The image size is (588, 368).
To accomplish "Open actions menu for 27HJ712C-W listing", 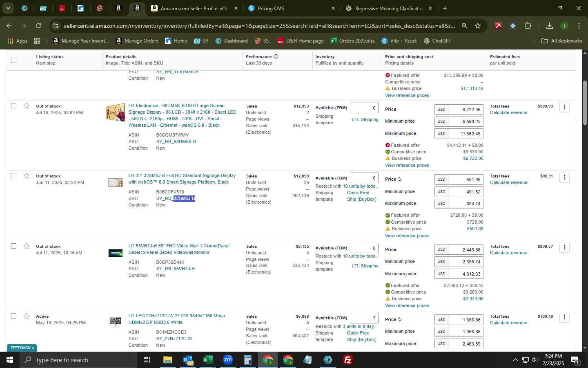I will tap(565, 317).
